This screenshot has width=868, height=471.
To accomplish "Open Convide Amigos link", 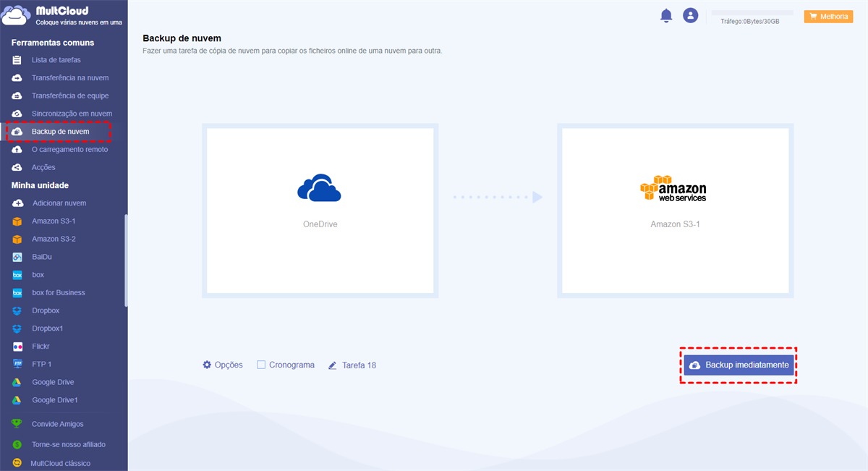I will pos(58,424).
